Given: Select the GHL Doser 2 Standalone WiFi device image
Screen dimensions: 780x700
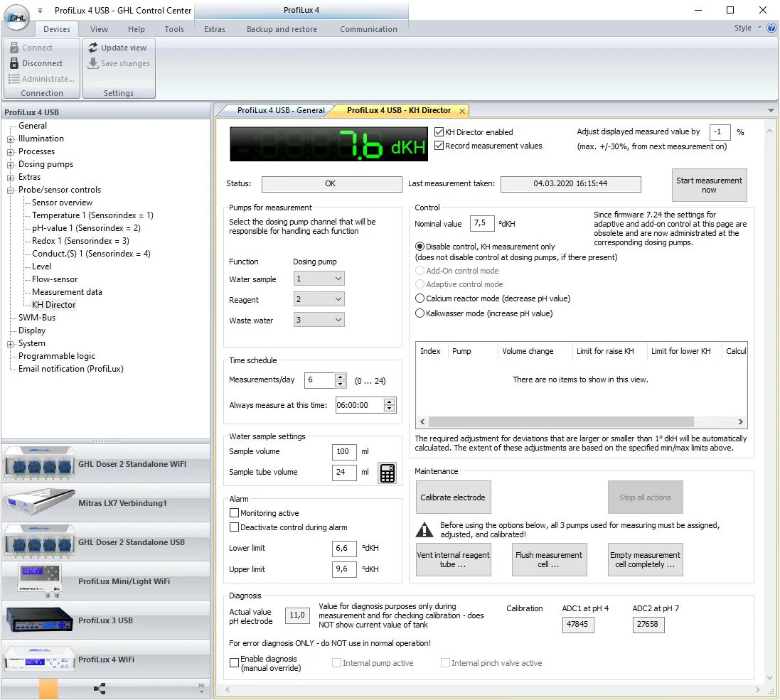Looking at the screenshot, I should tap(39, 464).
